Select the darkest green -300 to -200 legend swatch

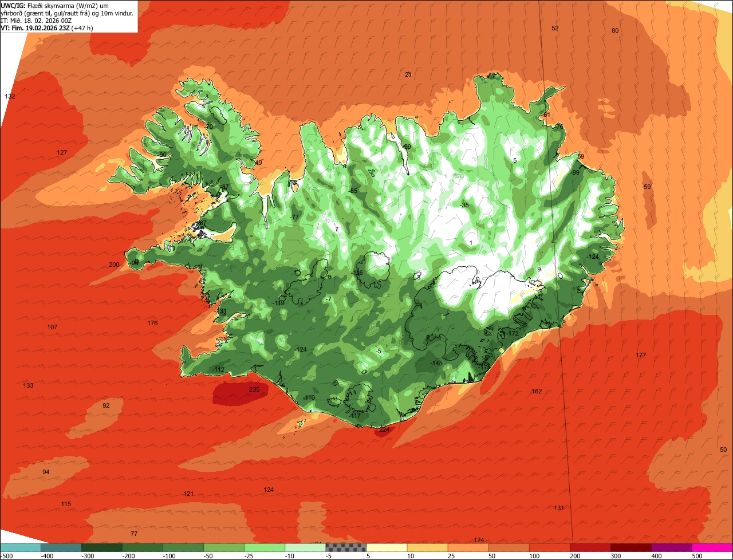101,547
